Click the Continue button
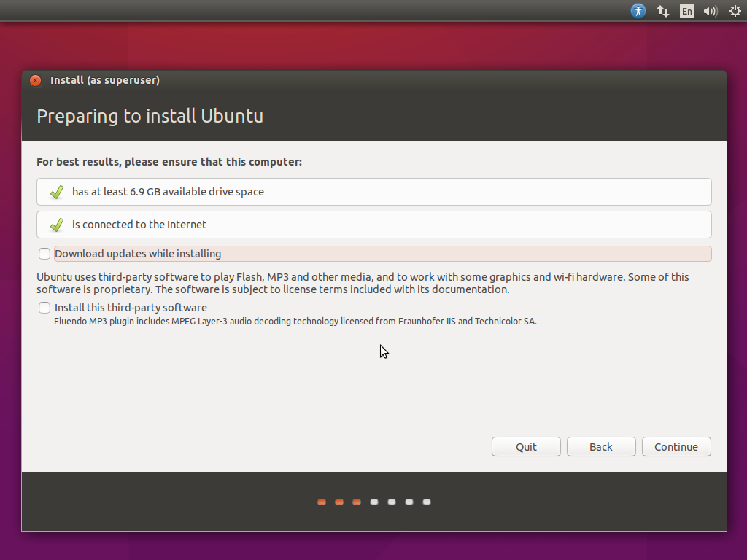The height and width of the screenshot is (560, 747). 676,446
